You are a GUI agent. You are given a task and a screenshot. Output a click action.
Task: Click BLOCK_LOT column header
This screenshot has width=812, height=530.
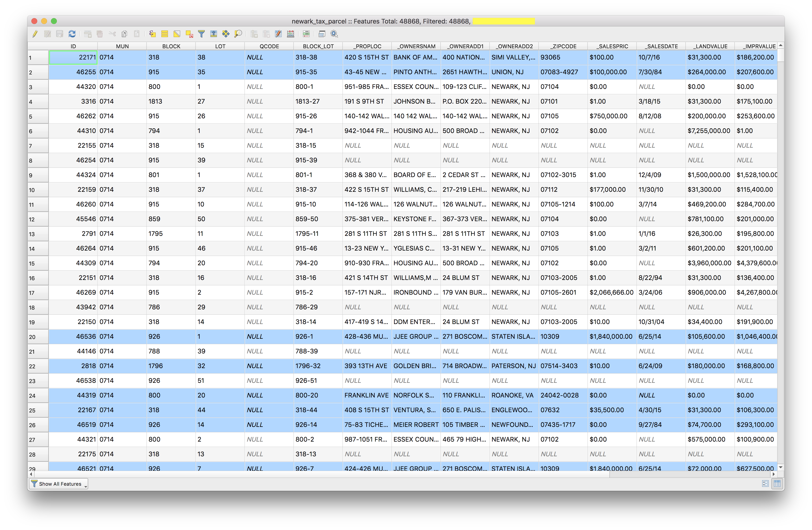coord(318,46)
